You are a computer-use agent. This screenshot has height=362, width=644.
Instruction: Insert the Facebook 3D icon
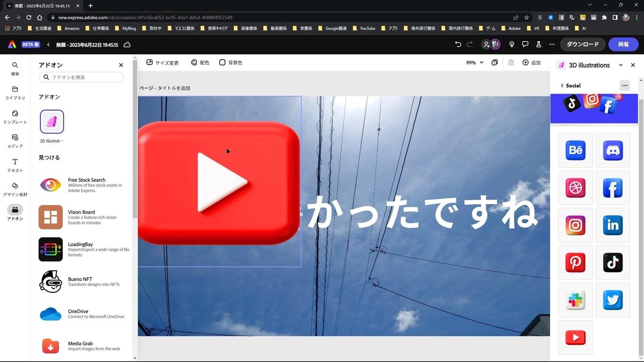point(613,188)
